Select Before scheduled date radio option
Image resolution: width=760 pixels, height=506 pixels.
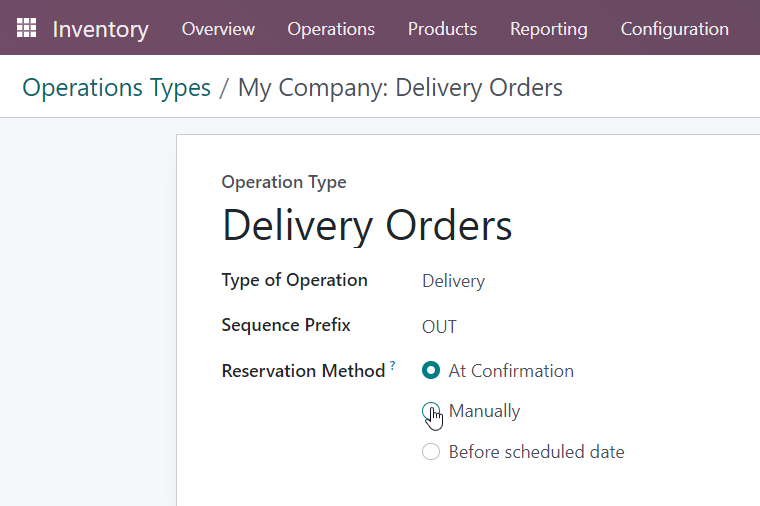pyautogui.click(x=431, y=452)
